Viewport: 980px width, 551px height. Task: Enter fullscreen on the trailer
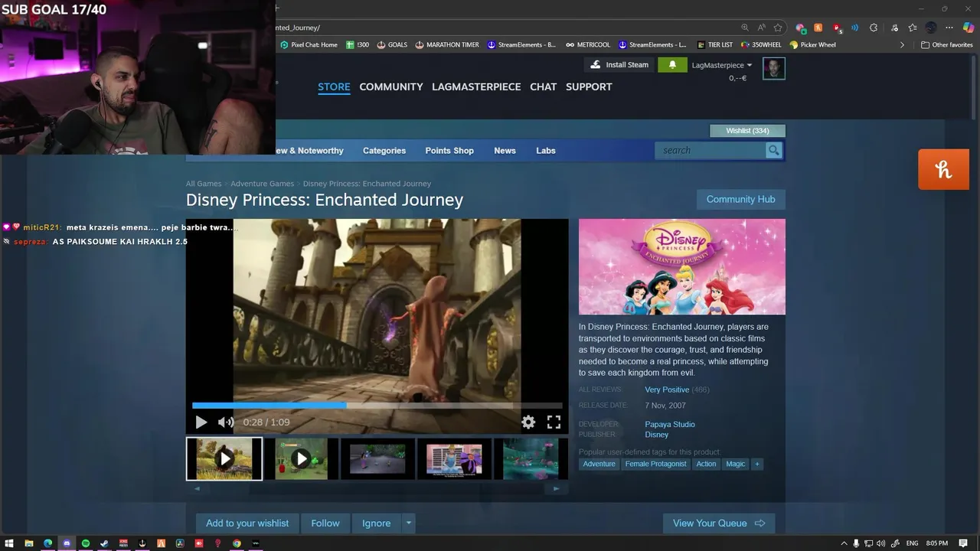click(x=554, y=422)
